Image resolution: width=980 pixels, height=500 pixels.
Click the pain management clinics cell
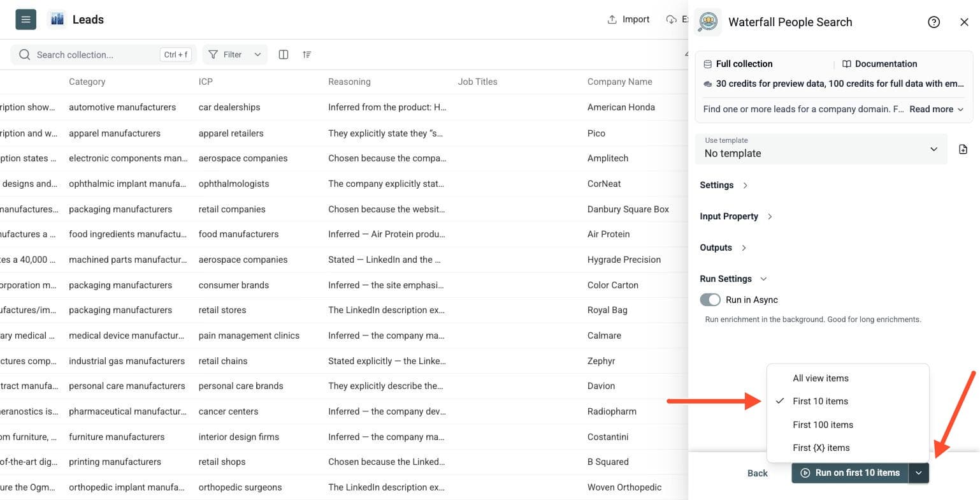click(249, 335)
